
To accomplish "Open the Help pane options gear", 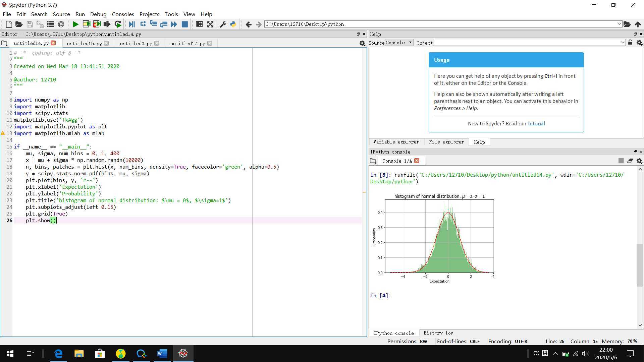I will pos(639,43).
